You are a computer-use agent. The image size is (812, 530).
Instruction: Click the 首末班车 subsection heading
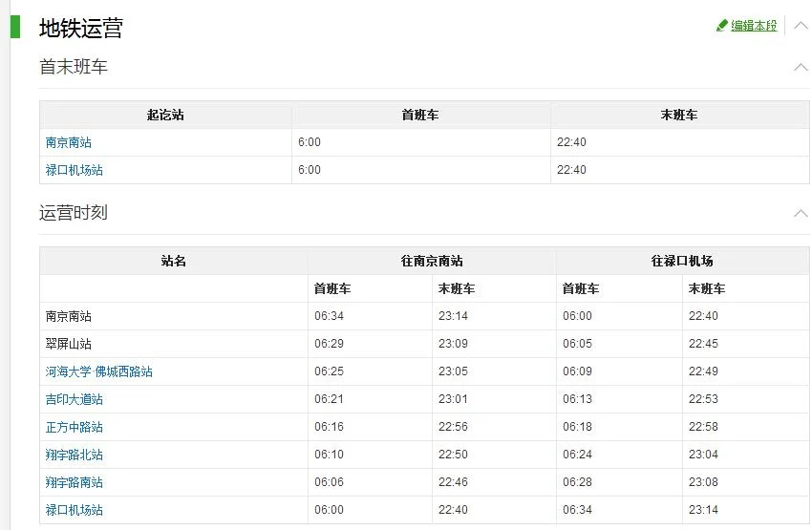[74, 67]
